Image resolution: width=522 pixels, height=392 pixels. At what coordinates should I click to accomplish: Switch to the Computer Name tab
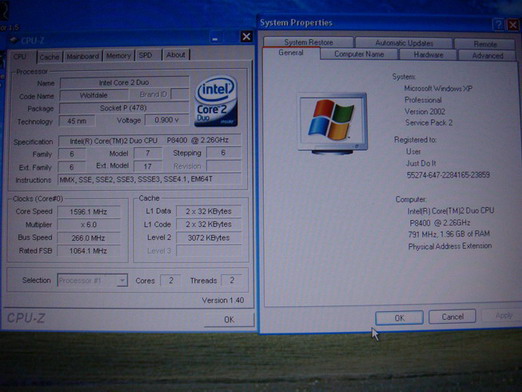click(x=359, y=54)
